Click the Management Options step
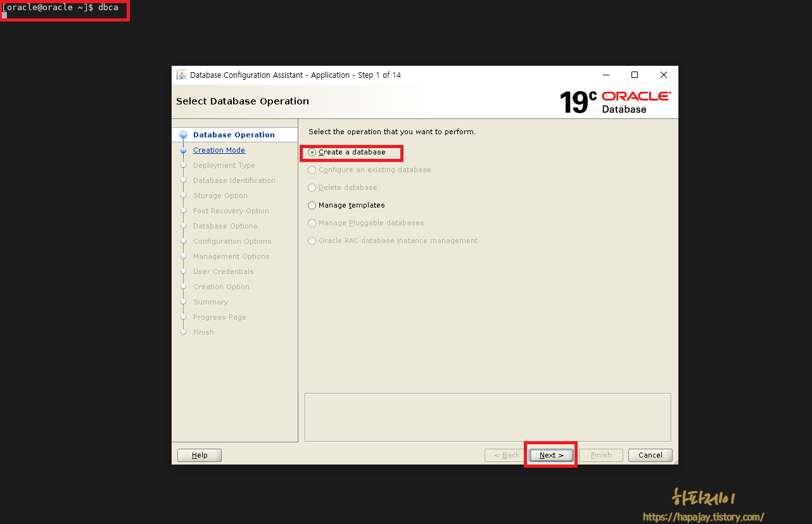This screenshot has height=524, width=812. (231, 256)
